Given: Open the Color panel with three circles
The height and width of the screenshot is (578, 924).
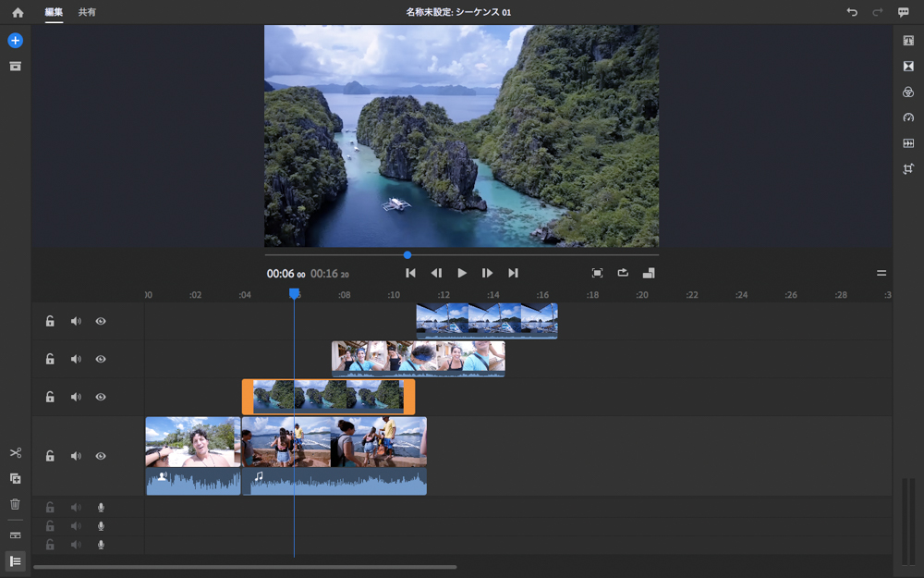Looking at the screenshot, I should 908,92.
